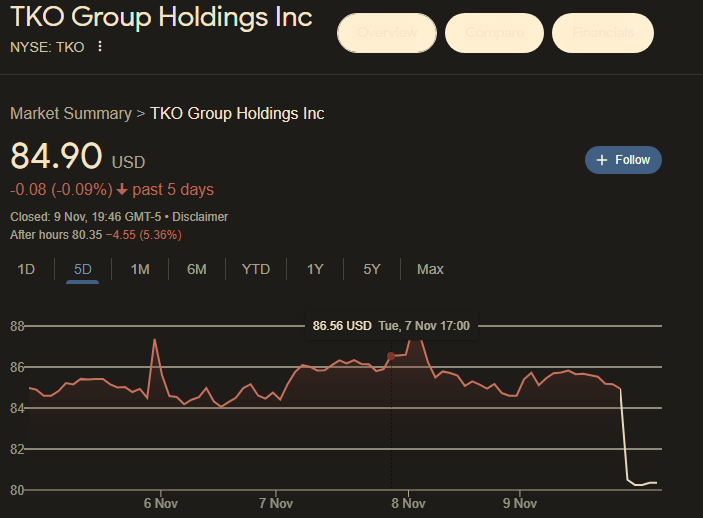View the Max chart range

click(x=430, y=269)
